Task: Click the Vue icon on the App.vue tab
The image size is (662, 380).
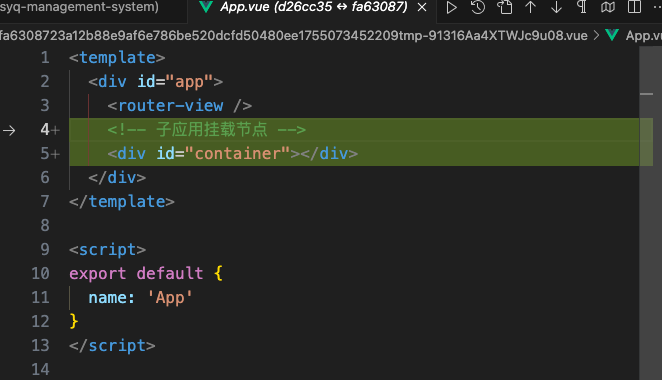Action: coord(205,7)
